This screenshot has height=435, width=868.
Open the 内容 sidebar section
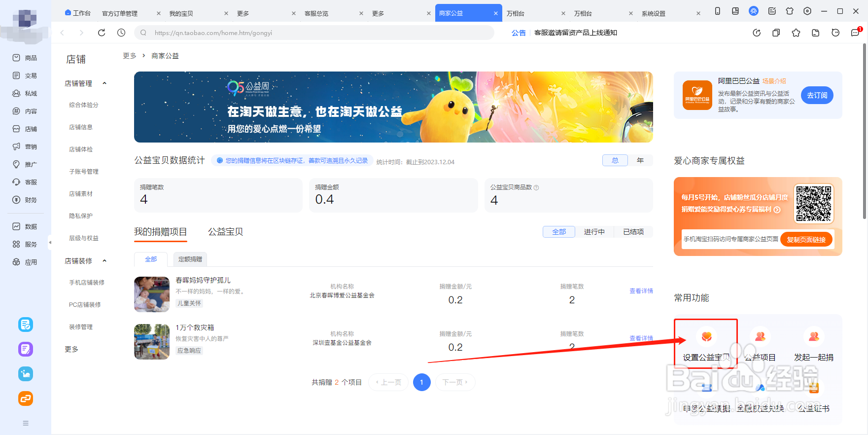pyautogui.click(x=25, y=111)
